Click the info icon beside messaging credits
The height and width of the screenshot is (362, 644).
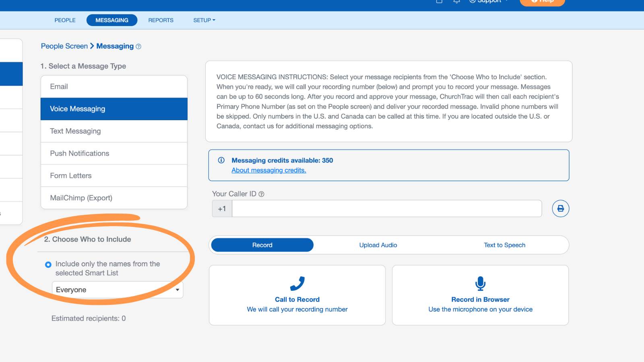221,160
